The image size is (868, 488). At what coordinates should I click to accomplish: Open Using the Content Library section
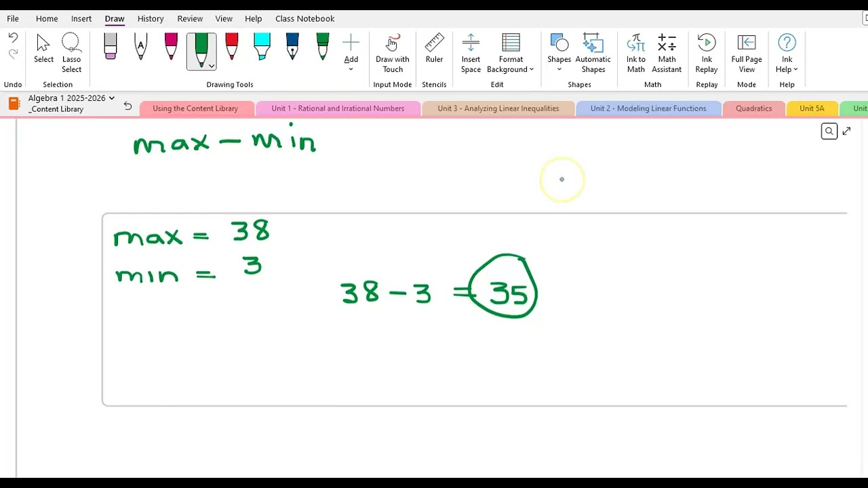point(195,108)
